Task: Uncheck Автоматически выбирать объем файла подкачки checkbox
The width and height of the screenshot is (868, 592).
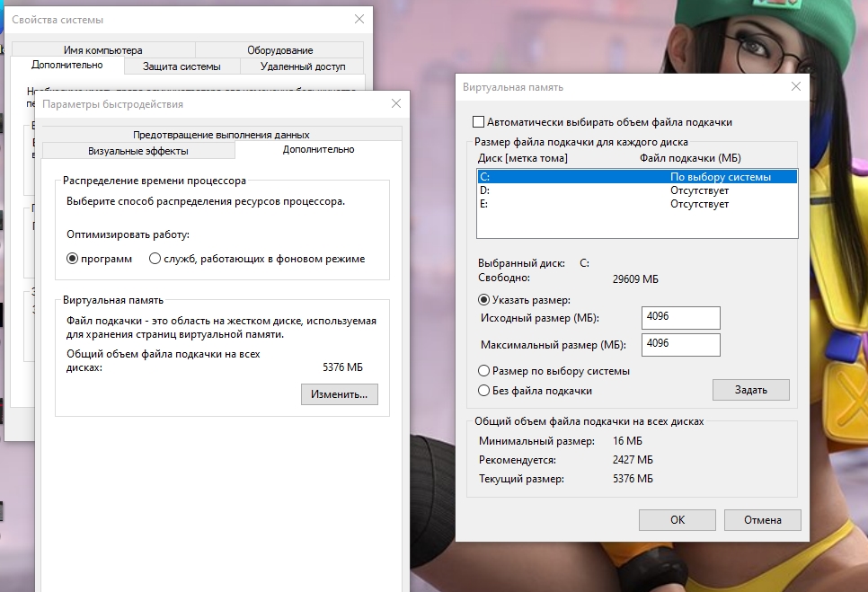Action: click(x=479, y=122)
